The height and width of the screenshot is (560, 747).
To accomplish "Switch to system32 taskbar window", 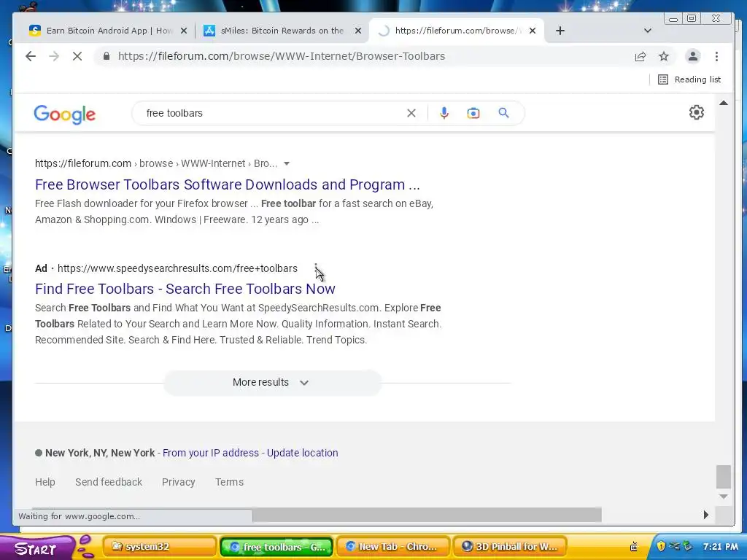I will [160, 547].
